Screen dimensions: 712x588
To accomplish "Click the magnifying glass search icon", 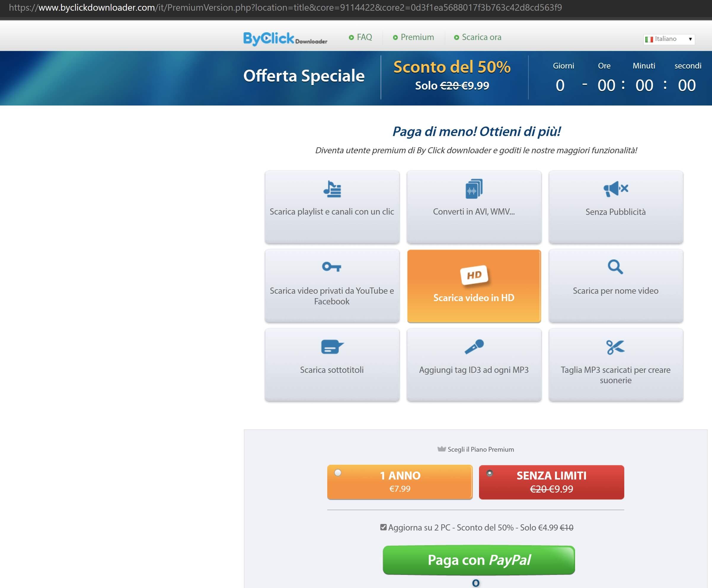I will pyautogui.click(x=615, y=267).
